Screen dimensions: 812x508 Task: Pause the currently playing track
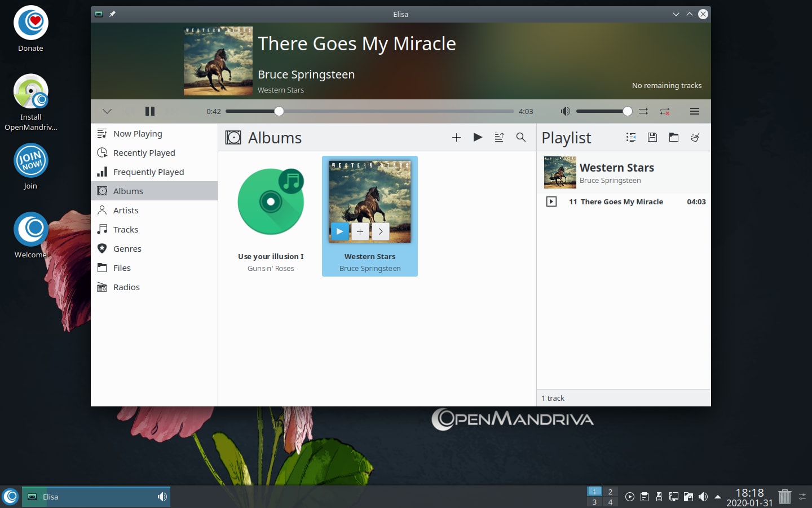click(149, 111)
